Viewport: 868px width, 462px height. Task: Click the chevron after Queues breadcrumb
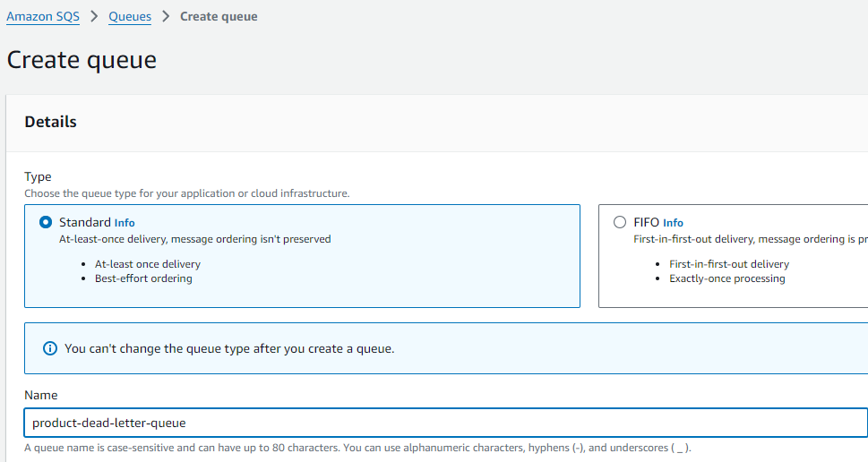click(166, 16)
